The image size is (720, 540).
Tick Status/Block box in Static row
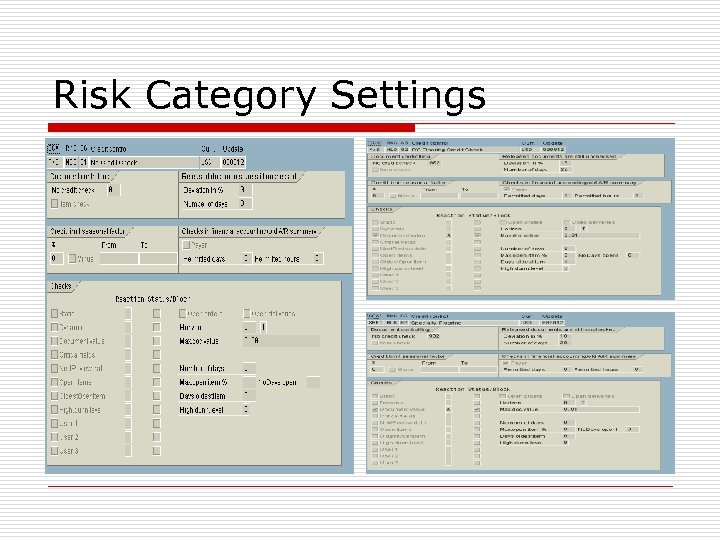click(157, 314)
